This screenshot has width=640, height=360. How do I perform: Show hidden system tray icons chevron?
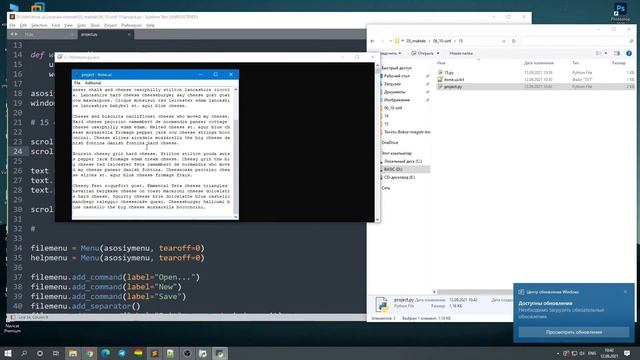[x=558, y=353]
